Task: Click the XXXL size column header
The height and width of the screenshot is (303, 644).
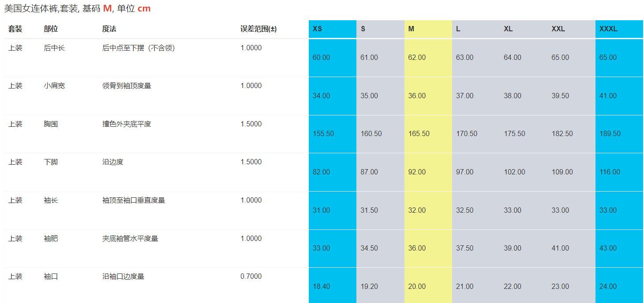Action: click(608, 29)
